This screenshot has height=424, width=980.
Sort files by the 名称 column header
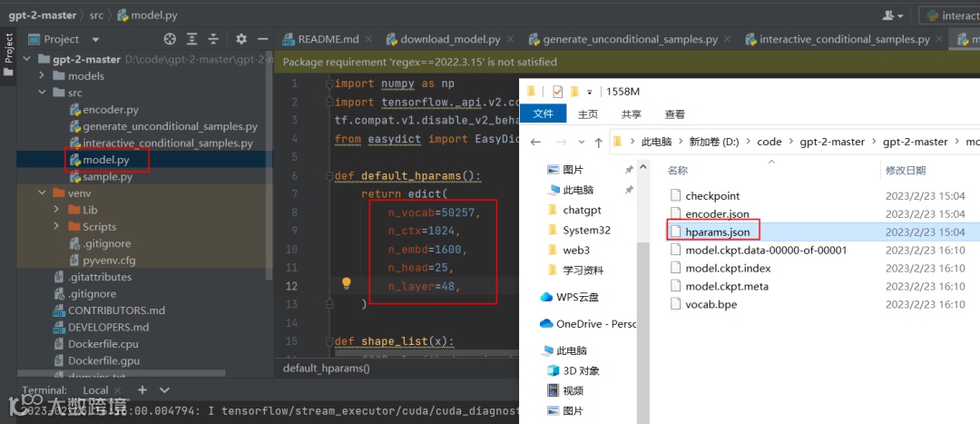678,170
